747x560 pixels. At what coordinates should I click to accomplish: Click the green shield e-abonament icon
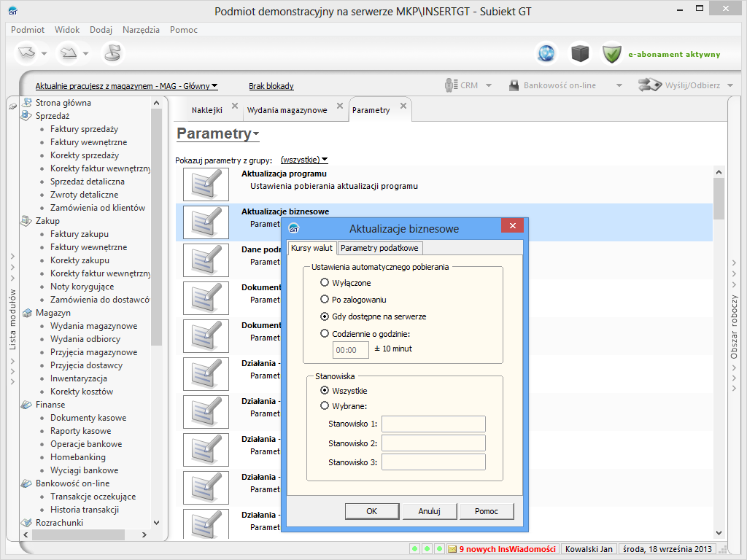pyautogui.click(x=612, y=53)
